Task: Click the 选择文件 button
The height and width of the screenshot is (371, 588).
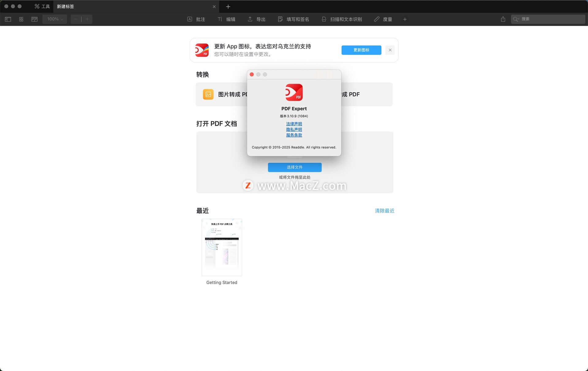Action: click(x=295, y=167)
